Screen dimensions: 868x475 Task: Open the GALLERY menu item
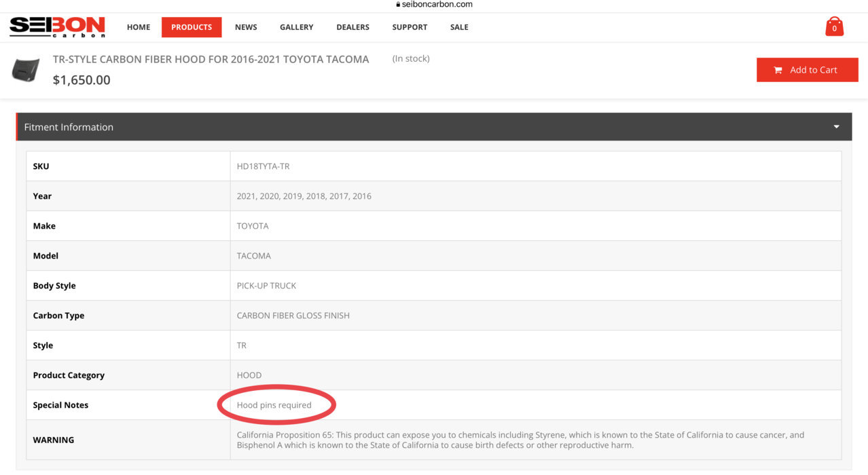click(x=297, y=27)
